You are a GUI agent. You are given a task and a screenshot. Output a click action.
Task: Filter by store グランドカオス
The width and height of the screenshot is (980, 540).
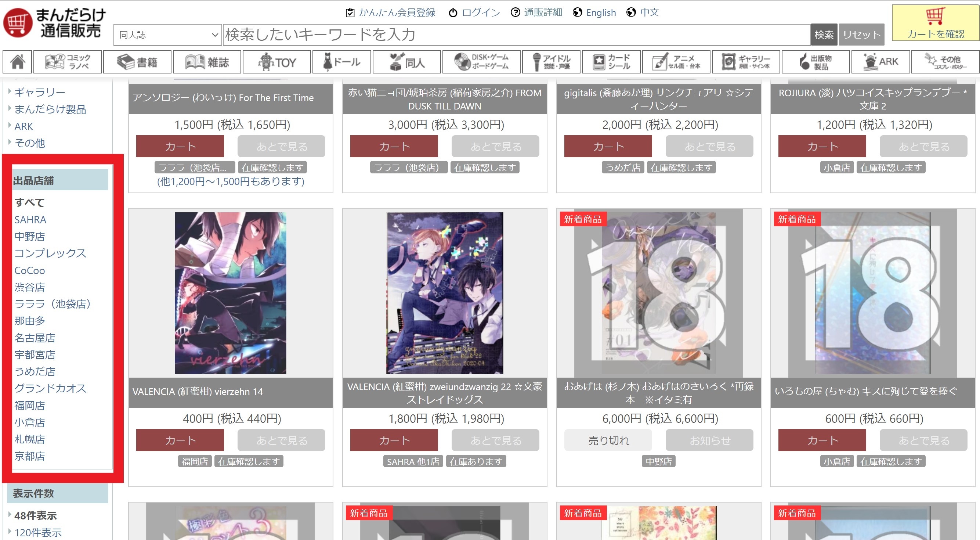pos(50,388)
